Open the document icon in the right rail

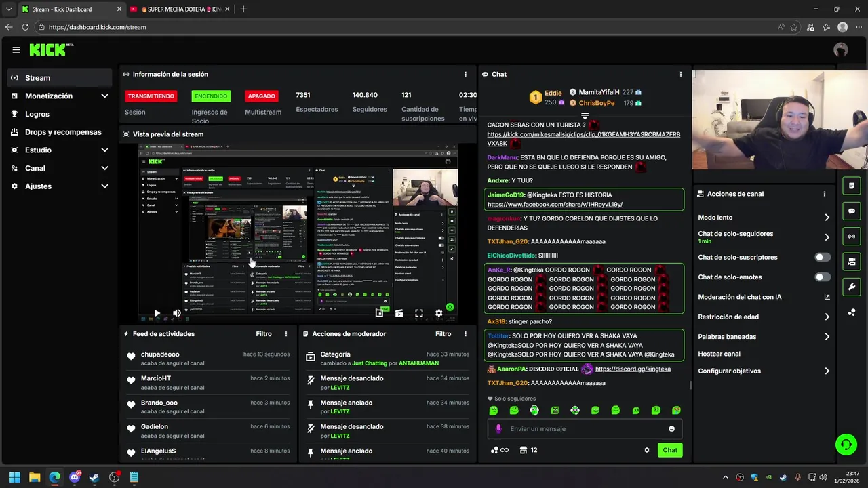852,186
